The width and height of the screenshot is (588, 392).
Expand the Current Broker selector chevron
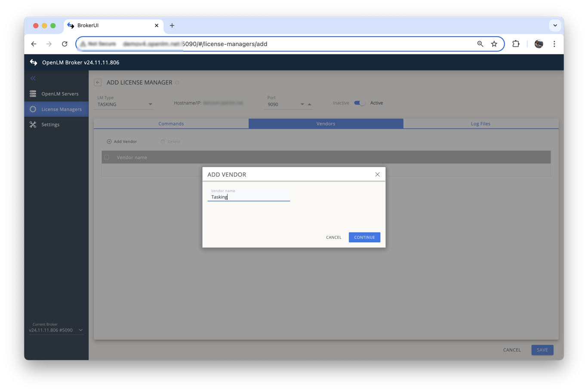coord(80,330)
